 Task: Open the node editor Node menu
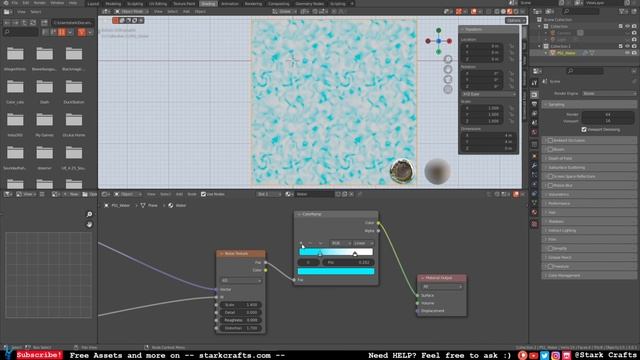point(192,194)
